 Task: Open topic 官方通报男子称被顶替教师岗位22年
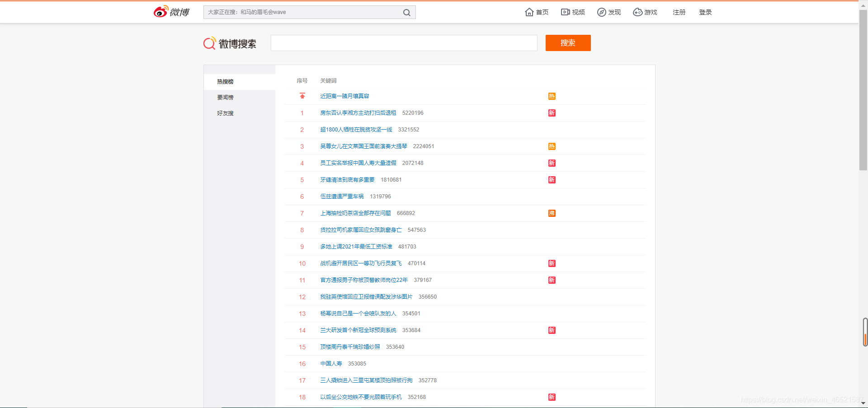[x=364, y=280]
